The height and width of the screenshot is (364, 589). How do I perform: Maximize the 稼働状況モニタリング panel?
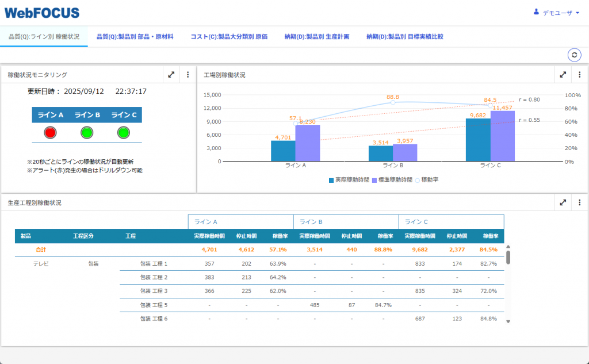171,74
